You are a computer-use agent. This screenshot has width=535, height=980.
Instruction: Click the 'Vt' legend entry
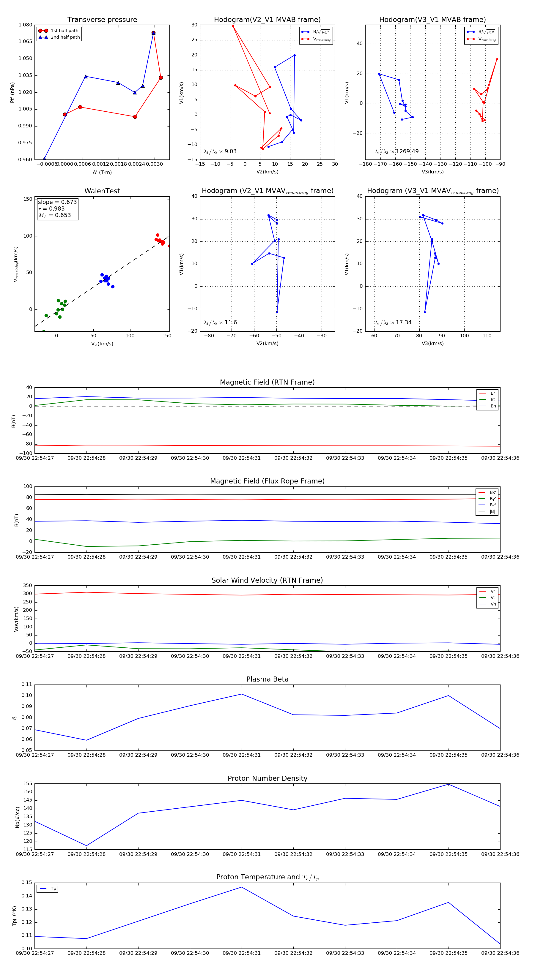coord(487,598)
